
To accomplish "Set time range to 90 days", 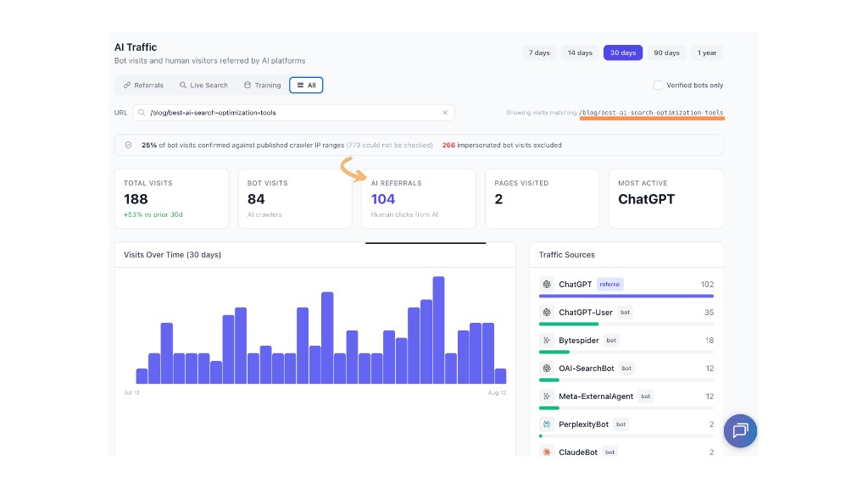I will pyautogui.click(x=666, y=53).
